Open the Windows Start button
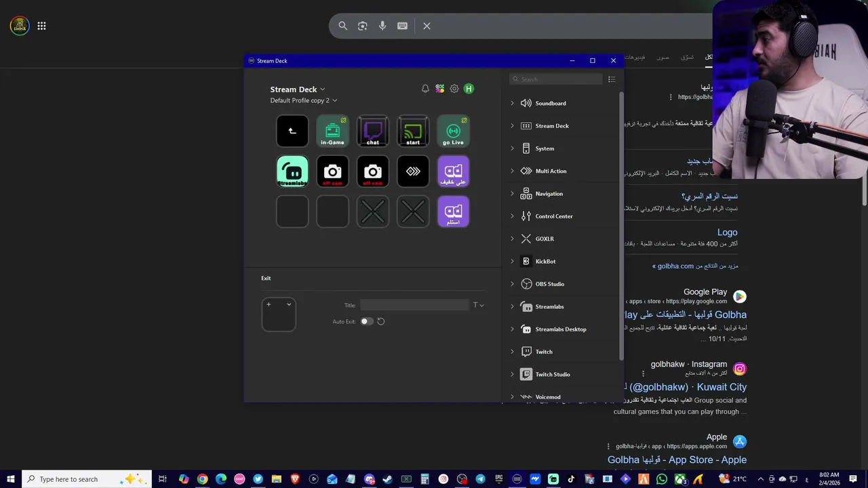The image size is (868, 488). point(11,479)
